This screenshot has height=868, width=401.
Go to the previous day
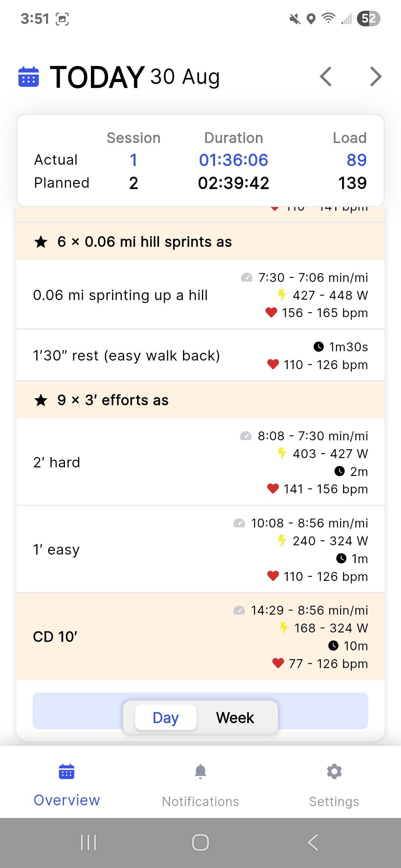326,77
